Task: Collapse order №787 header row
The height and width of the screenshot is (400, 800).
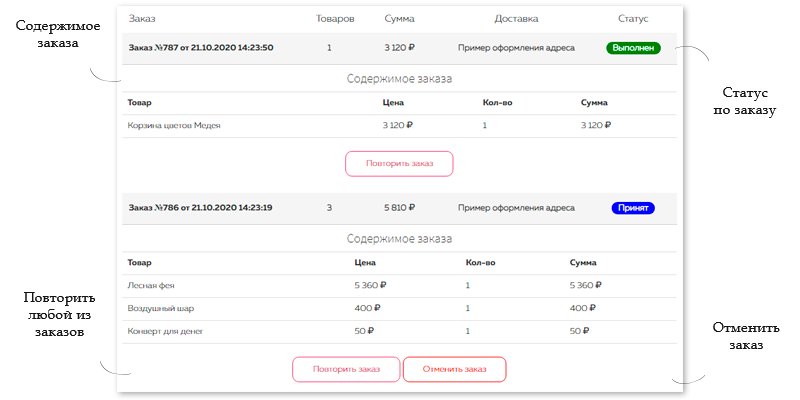Action: pyautogui.click(x=399, y=48)
